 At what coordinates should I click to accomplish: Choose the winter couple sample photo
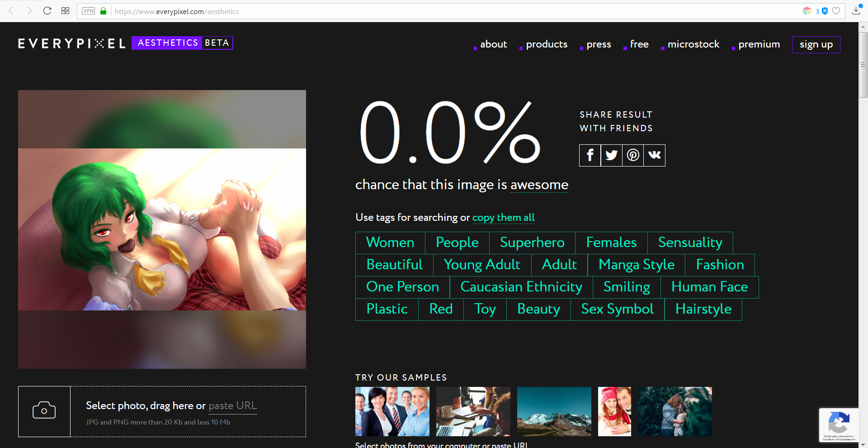coord(614,411)
